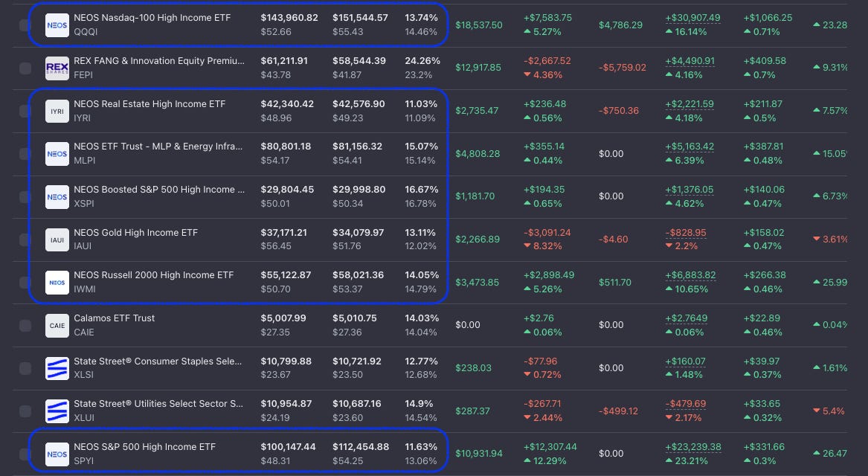
Task: Click the QQQI NEOS logo icon
Action: [57, 25]
